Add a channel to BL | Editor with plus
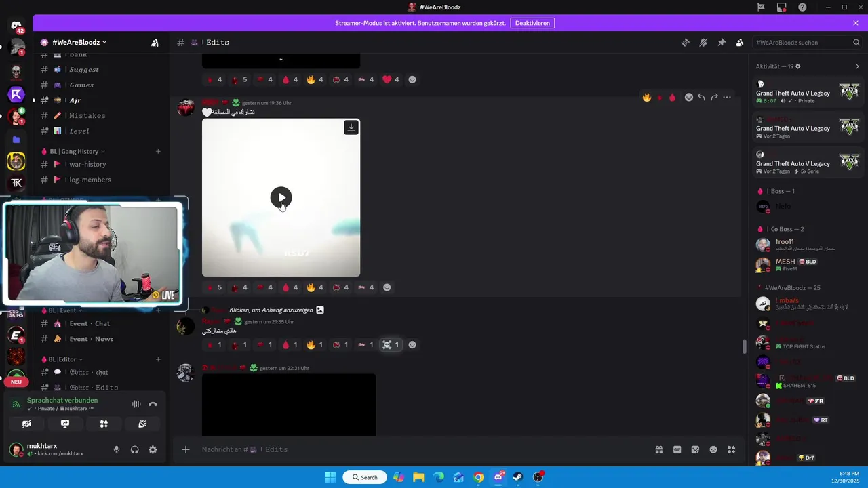The width and height of the screenshot is (868, 488). coord(158,359)
